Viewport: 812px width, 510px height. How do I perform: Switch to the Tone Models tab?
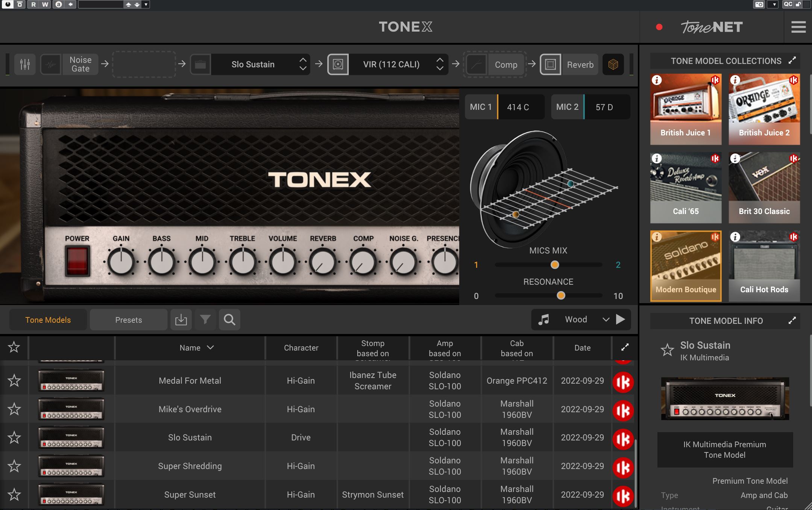point(48,319)
